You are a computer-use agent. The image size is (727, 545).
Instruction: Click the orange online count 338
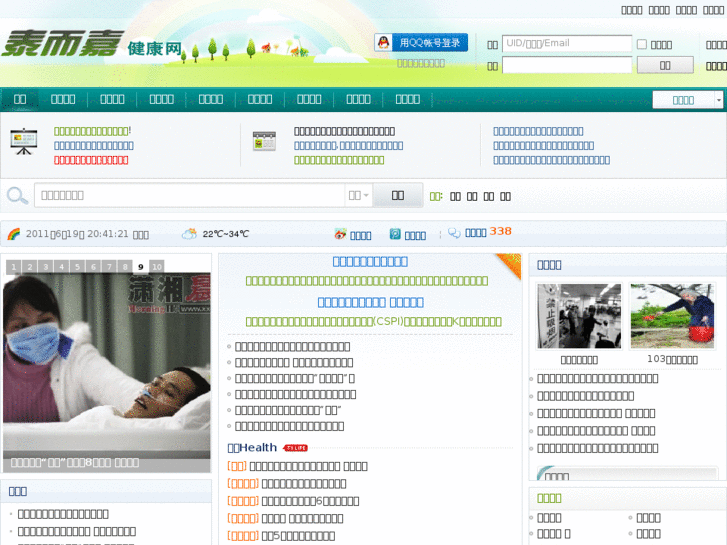[500, 231]
